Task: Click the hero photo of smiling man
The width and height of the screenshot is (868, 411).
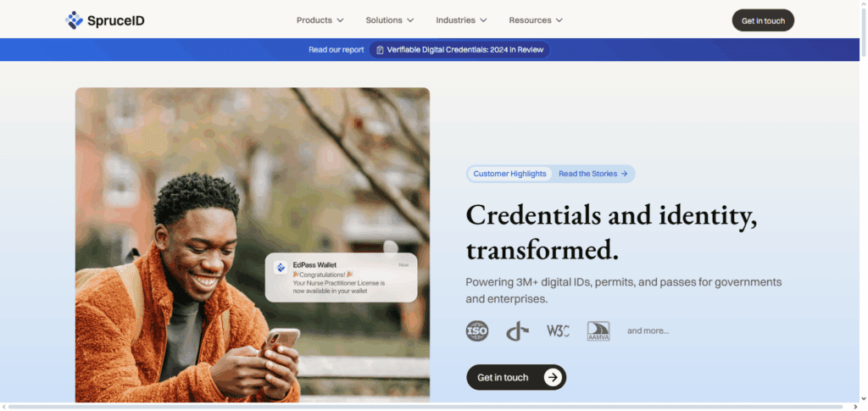Action: [252, 245]
